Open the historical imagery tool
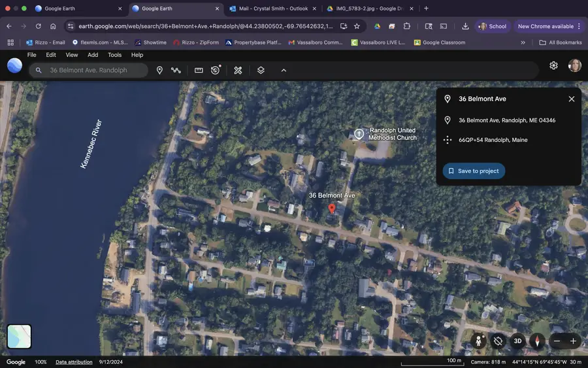The height and width of the screenshot is (368, 588). (215, 70)
